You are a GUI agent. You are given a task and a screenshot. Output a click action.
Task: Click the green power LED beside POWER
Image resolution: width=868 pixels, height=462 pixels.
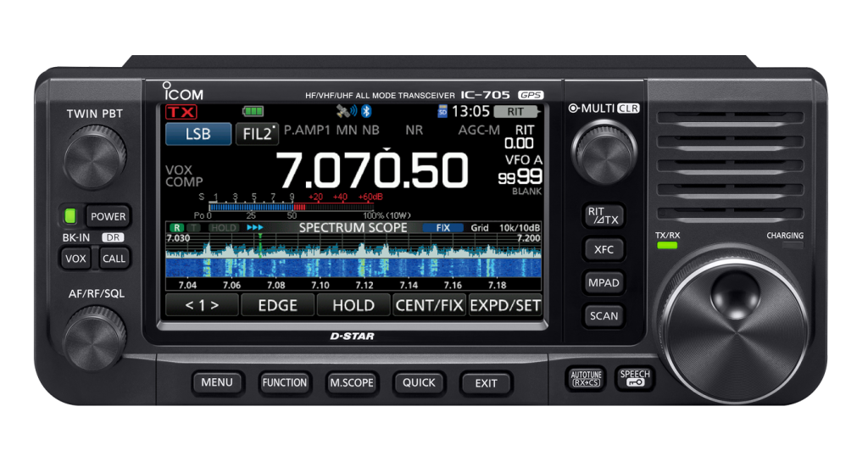(70, 216)
